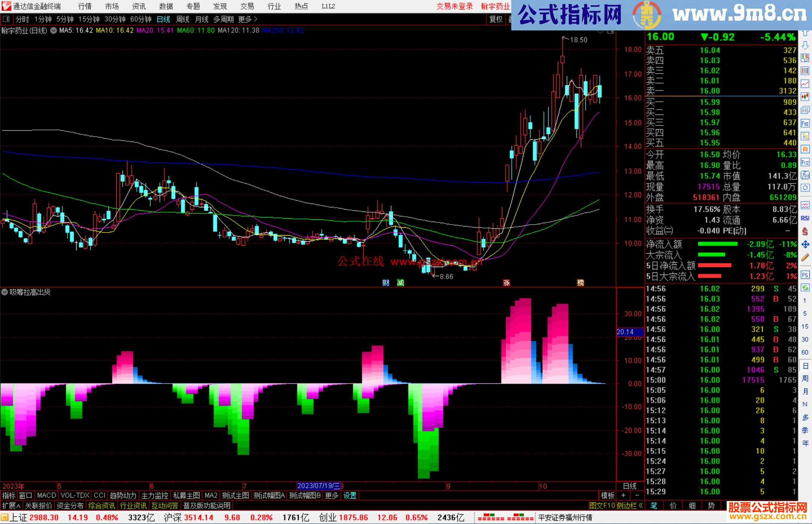Click the 设置 settings button
812x524 pixels.
(350, 495)
